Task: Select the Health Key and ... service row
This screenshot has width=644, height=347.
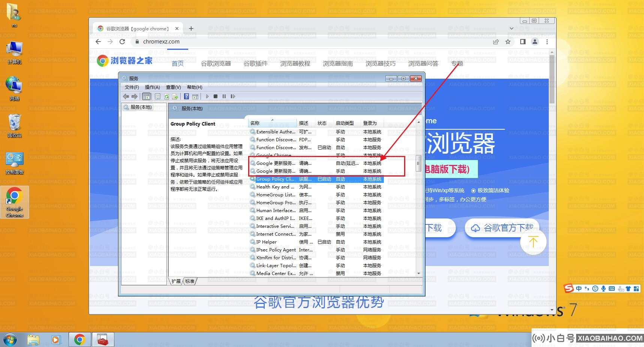Action: point(316,187)
